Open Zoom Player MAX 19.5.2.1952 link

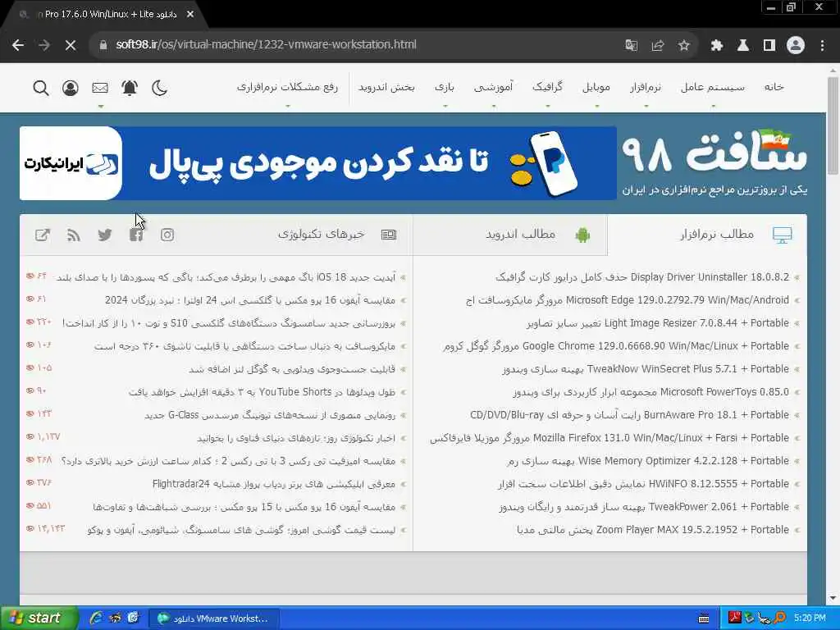tap(653, 531)
